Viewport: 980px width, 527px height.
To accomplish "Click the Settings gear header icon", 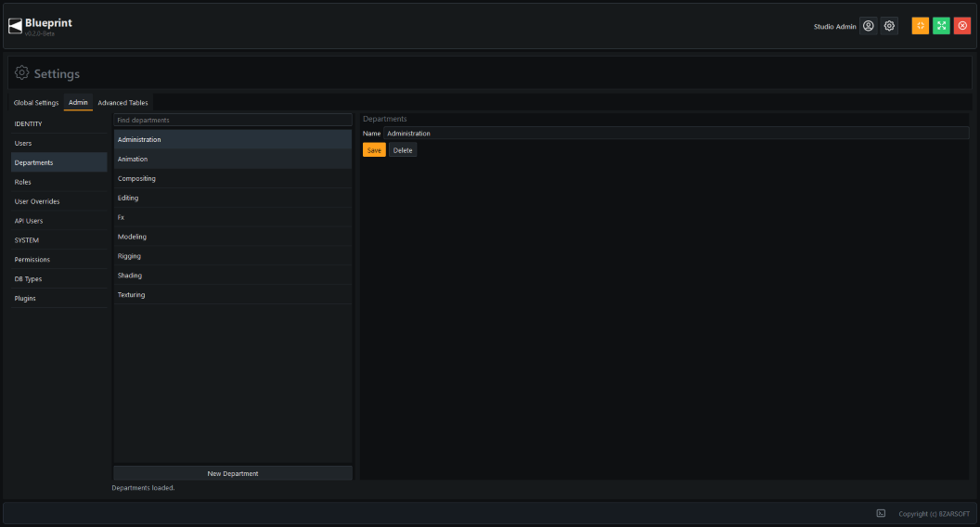I will pos(22,72).
